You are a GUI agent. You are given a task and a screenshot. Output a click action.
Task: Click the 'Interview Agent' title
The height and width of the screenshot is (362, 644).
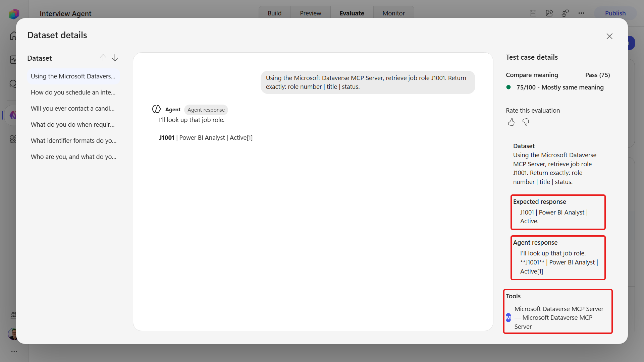(x=65, y=13)
